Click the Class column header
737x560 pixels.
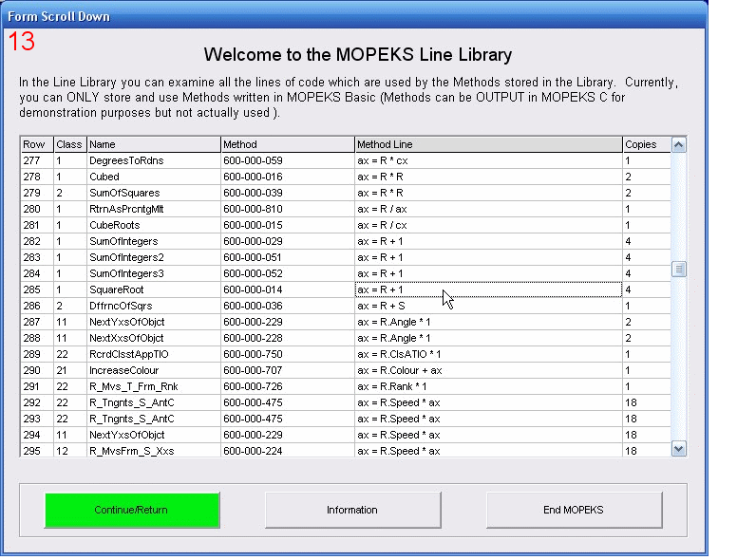point(70,144)
